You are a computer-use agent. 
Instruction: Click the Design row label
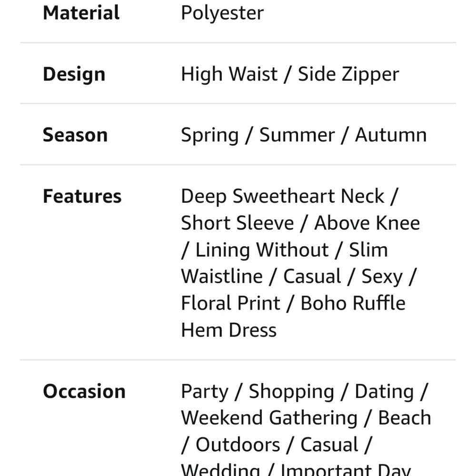point(74,74)
